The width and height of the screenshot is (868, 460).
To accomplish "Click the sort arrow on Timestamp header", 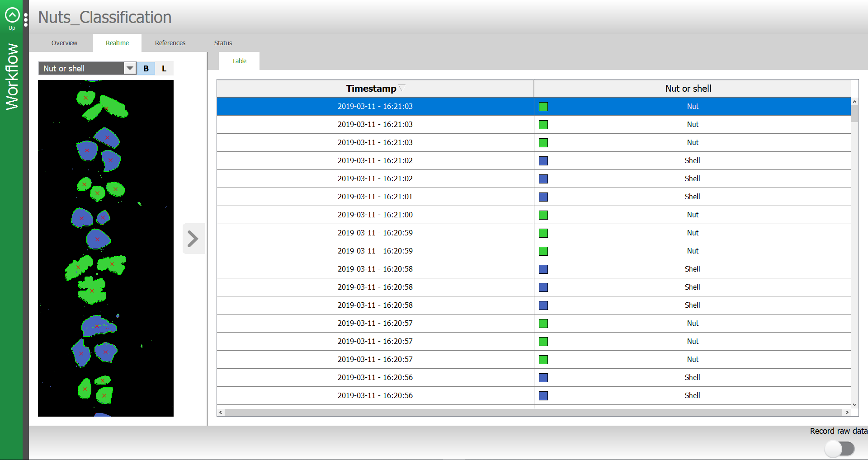I will click(x=401, y=88).
